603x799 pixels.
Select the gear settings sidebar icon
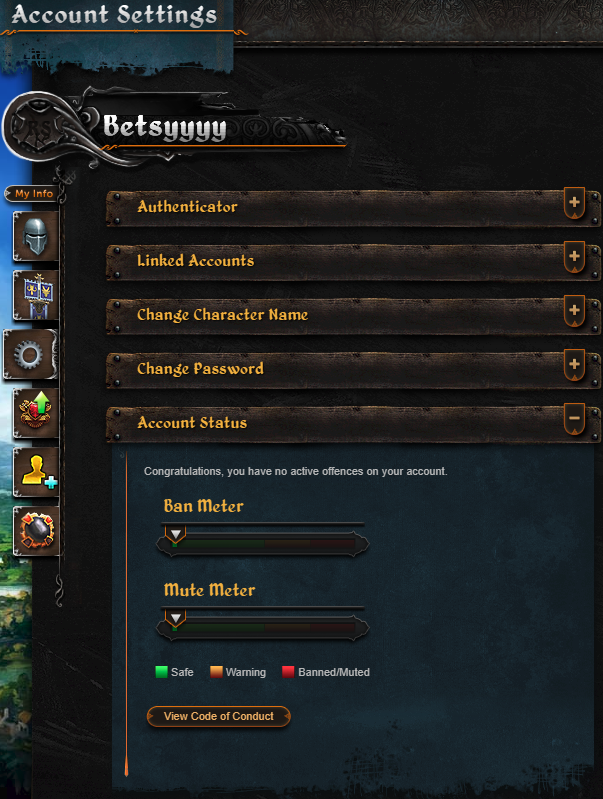click(30, 354)
